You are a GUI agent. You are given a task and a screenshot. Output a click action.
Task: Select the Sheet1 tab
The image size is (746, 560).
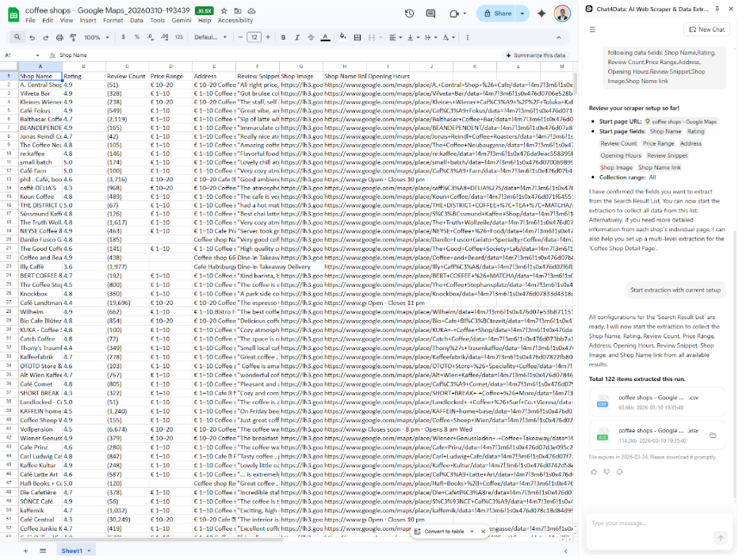[x=72, y=550]
